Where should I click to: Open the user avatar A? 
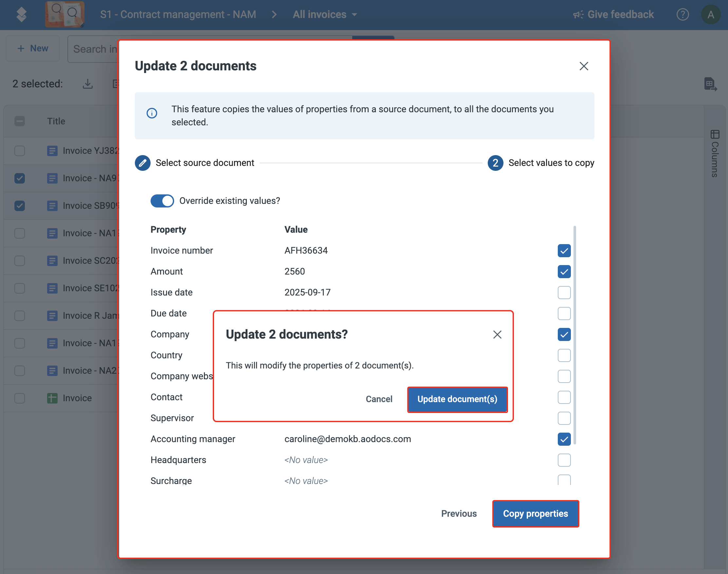click(711, 14)
